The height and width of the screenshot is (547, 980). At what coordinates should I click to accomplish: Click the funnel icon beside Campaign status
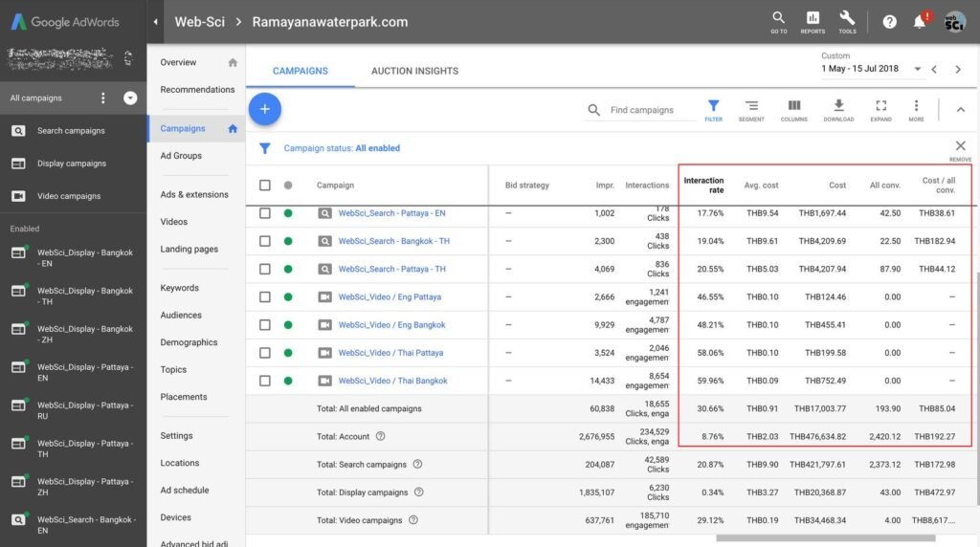click(x=265, y=148)
